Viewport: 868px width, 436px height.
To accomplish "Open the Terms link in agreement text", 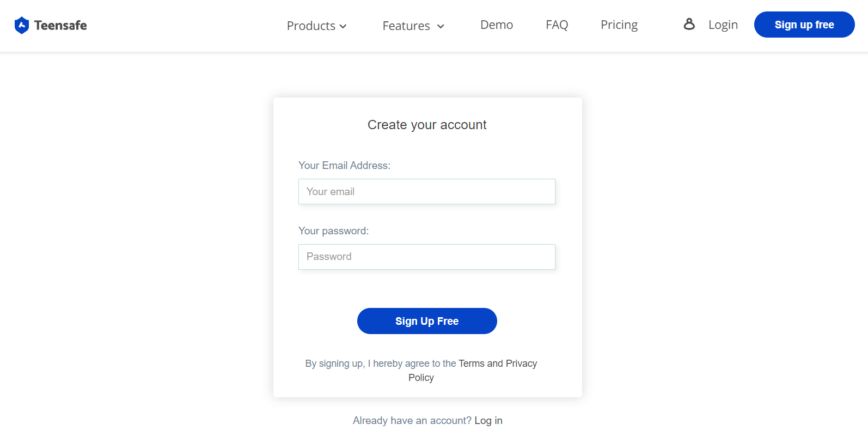I will [x=471, y=364].
